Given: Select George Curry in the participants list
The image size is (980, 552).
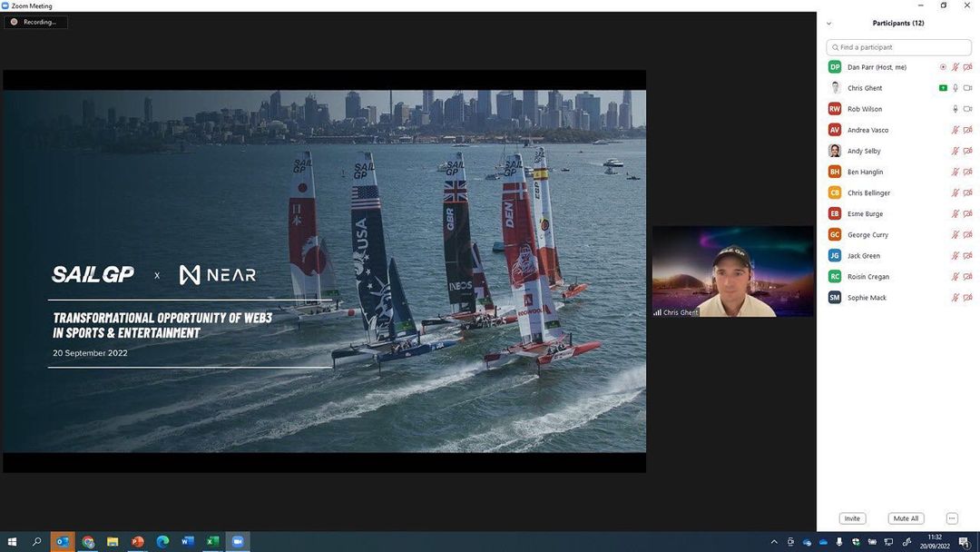Looking at the screenshot, I should 867,235.
